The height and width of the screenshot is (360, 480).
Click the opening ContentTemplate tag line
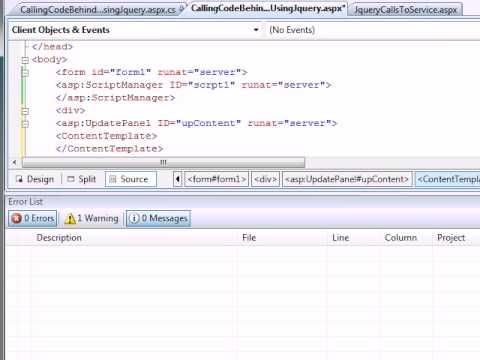(106, 136)
